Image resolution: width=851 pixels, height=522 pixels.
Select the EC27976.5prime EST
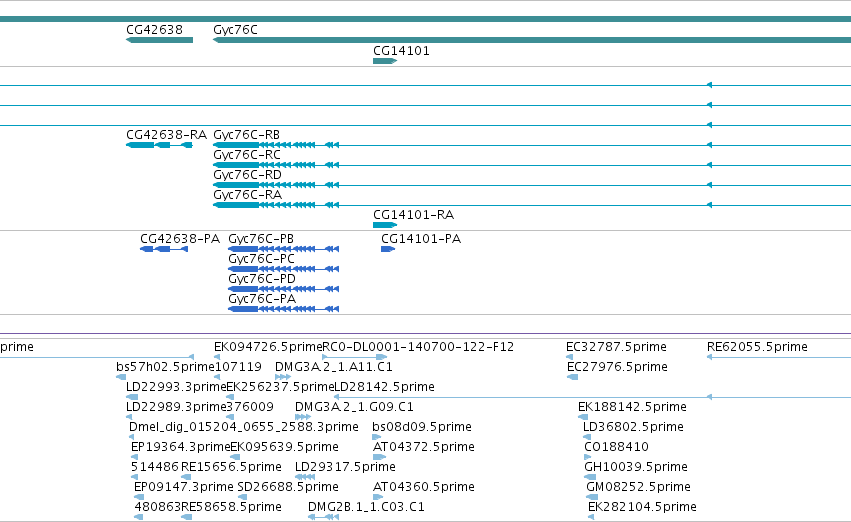pyautogui.click(x=572, y=377)
